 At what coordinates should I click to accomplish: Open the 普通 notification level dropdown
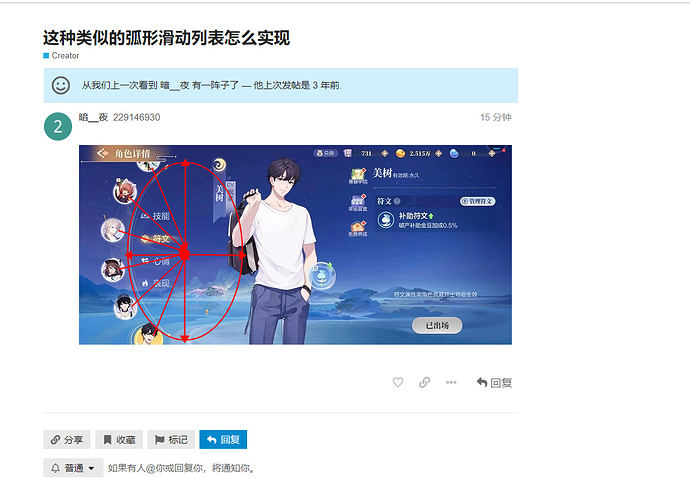[x=73, y=468]
